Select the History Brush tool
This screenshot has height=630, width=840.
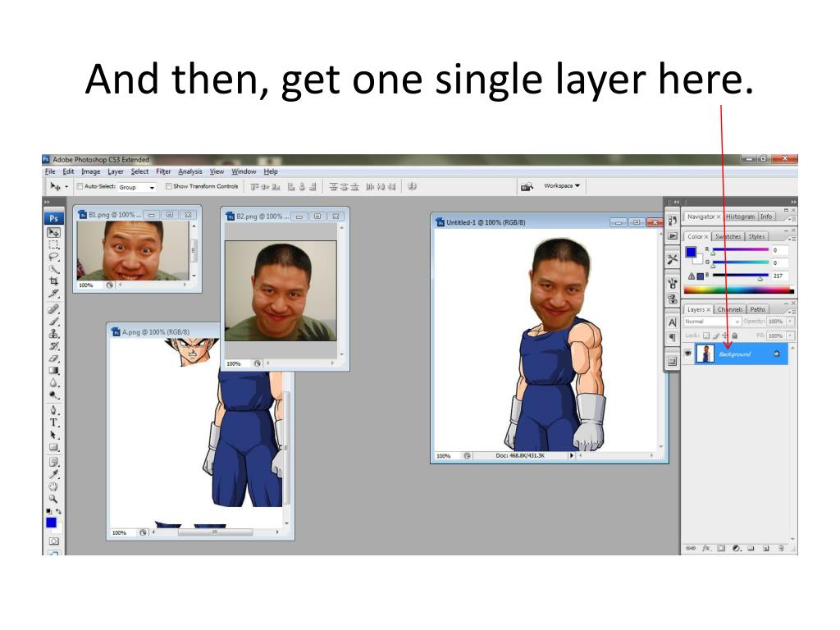point(53,346)
